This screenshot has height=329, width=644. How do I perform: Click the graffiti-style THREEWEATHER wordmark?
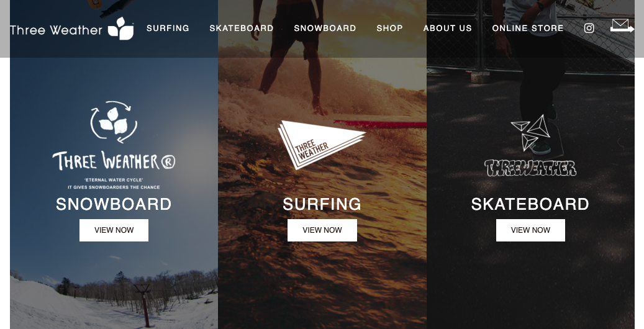click(x=530, y=168)
